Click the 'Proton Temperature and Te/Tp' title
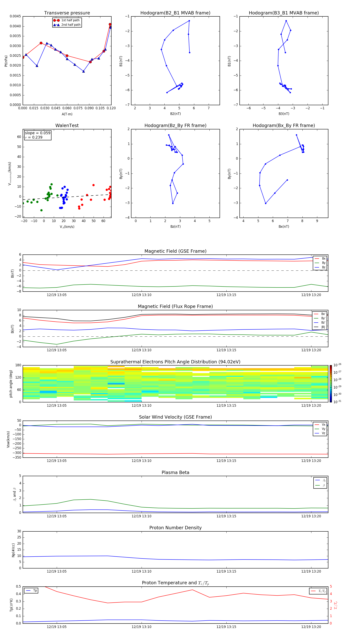This screenshot has width=351, height=644. [x=175, y=583]
